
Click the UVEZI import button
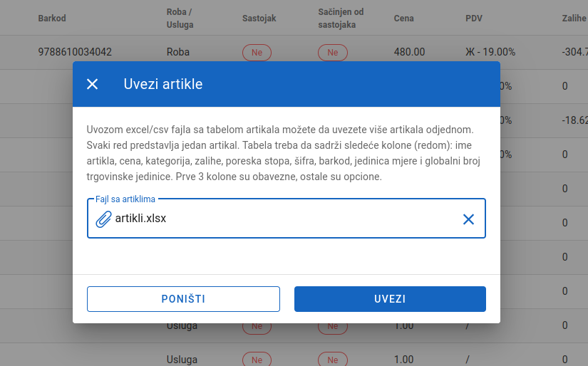(390, 299)
